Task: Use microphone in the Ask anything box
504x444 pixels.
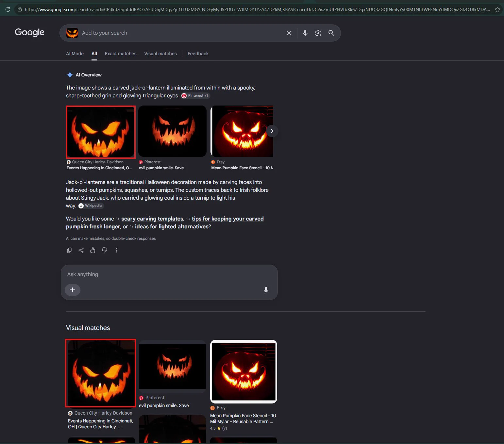Action: coord(266,290)
